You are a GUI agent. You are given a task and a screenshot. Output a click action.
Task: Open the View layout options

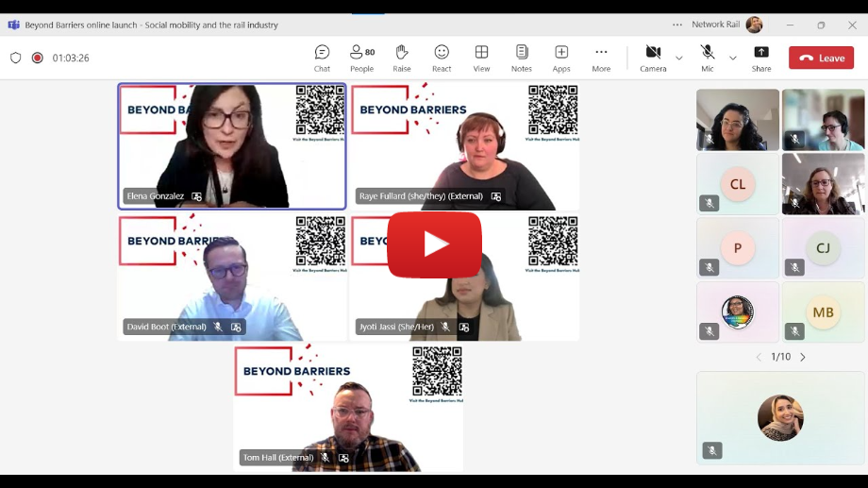click(x=481, y=58)
